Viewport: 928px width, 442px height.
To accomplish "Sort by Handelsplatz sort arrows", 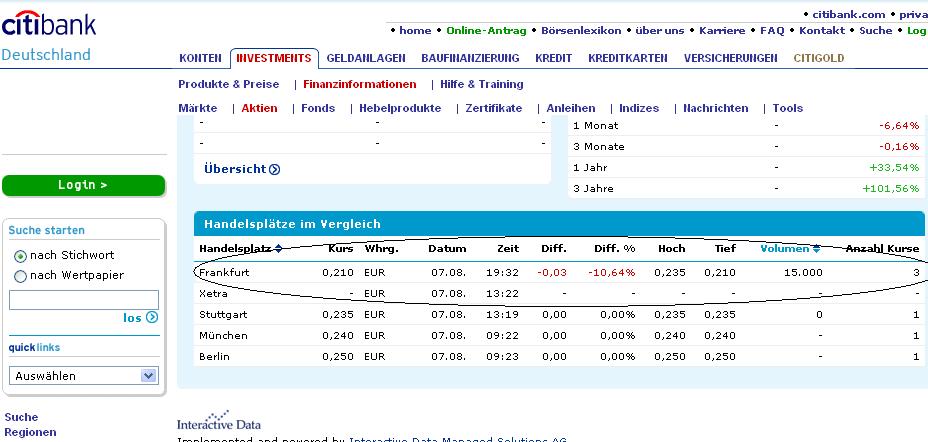I will click(x=278, y=249).
